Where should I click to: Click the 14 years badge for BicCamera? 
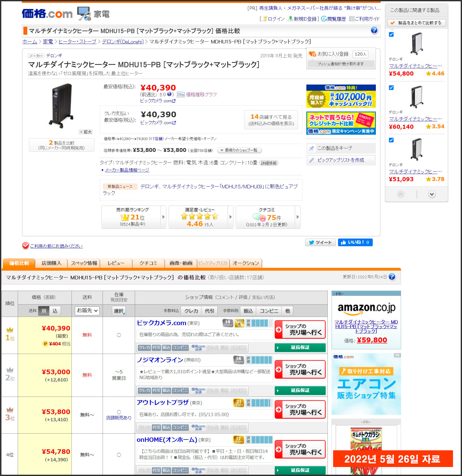point(228,323)
